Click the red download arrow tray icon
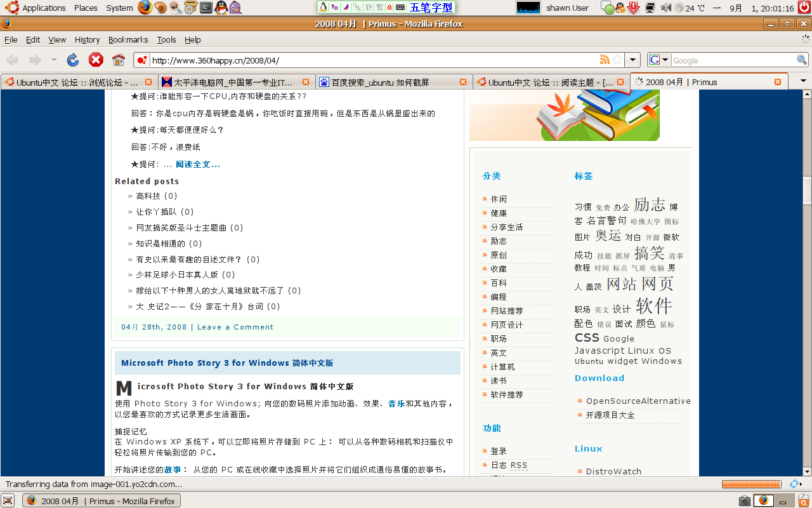The width and height of the screenshot is (812, 508). pyautogui.click(x=633, y=8)
